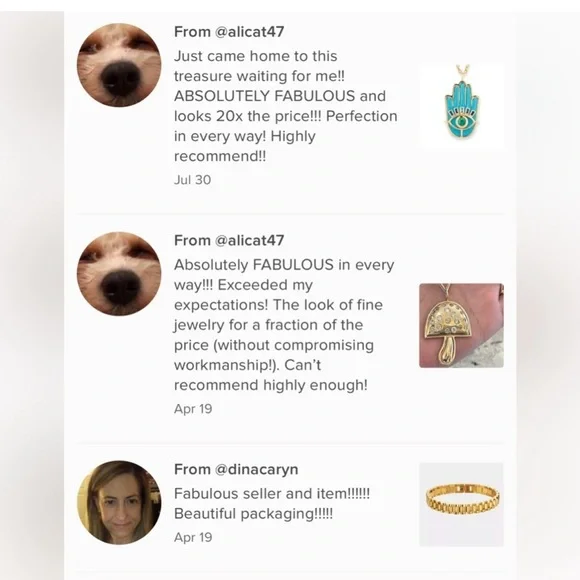The width and height of the screenshot is (580, 580).
Task: Open @alicat47 username on Apr 19 review
Action: click(249, 240)
